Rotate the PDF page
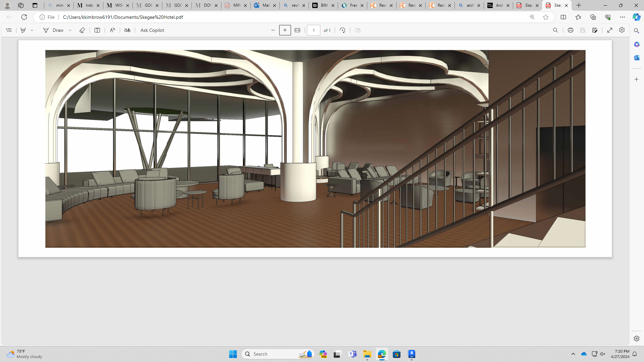The height and width of the screenshot is (362, 644). tap(342, 30)
